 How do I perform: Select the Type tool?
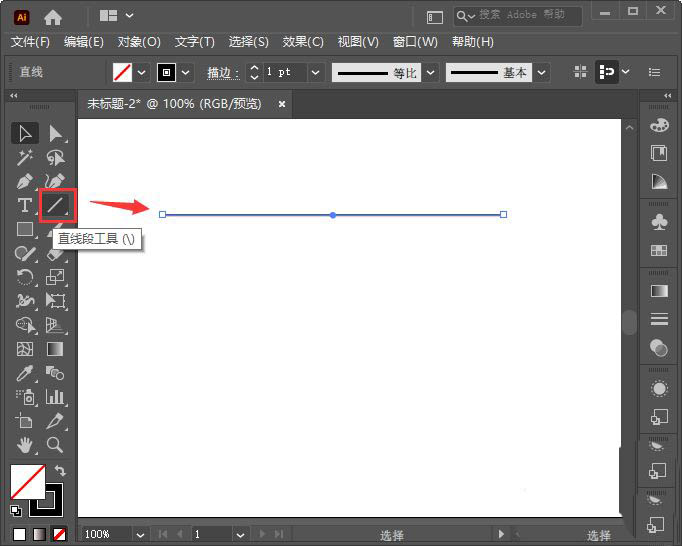[x=25, y=205]
